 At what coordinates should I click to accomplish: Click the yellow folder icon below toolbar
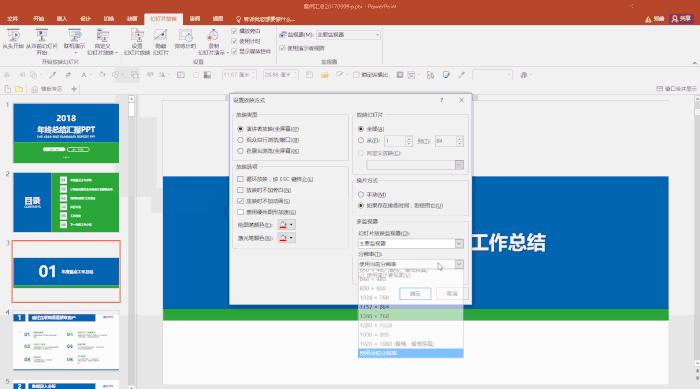[x=19, y=89]
